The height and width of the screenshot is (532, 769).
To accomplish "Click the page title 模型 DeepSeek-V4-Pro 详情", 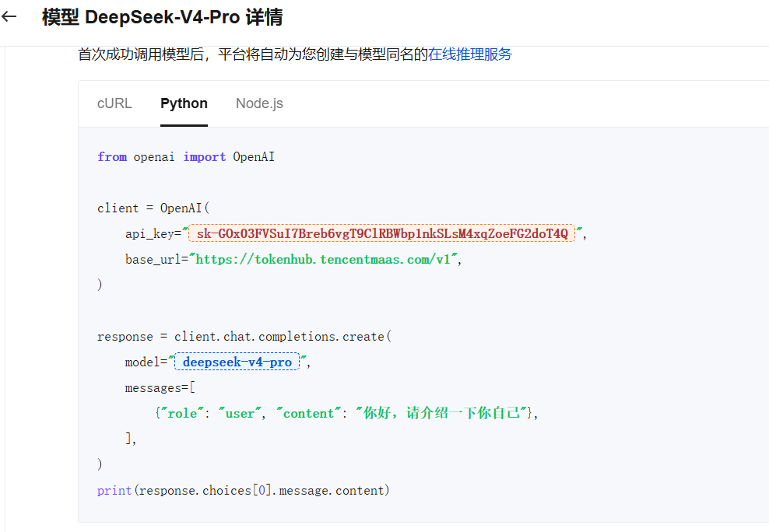I will tap(163, 17).
